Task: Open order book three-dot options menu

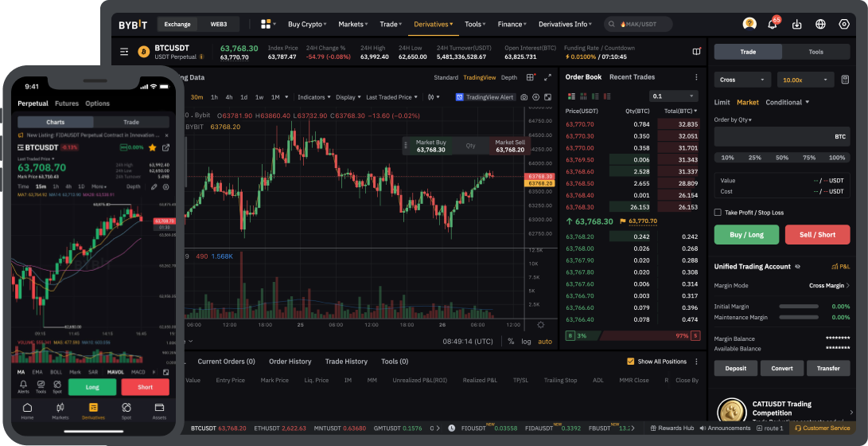Action: tap(696, 77)
